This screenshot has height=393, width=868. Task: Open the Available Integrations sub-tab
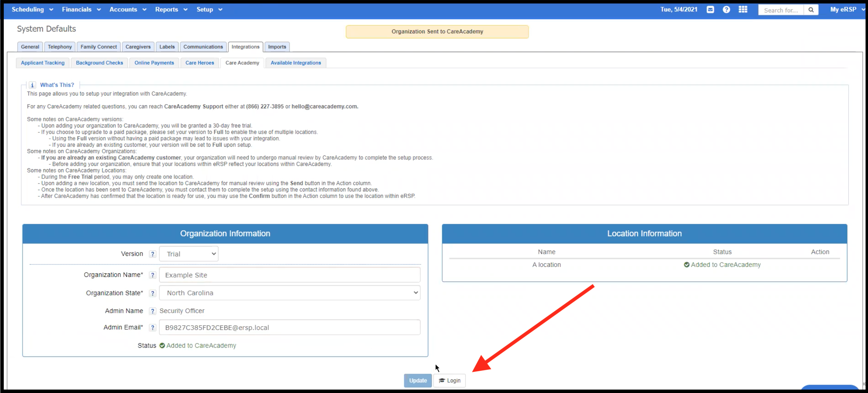(x=296, y=63)
